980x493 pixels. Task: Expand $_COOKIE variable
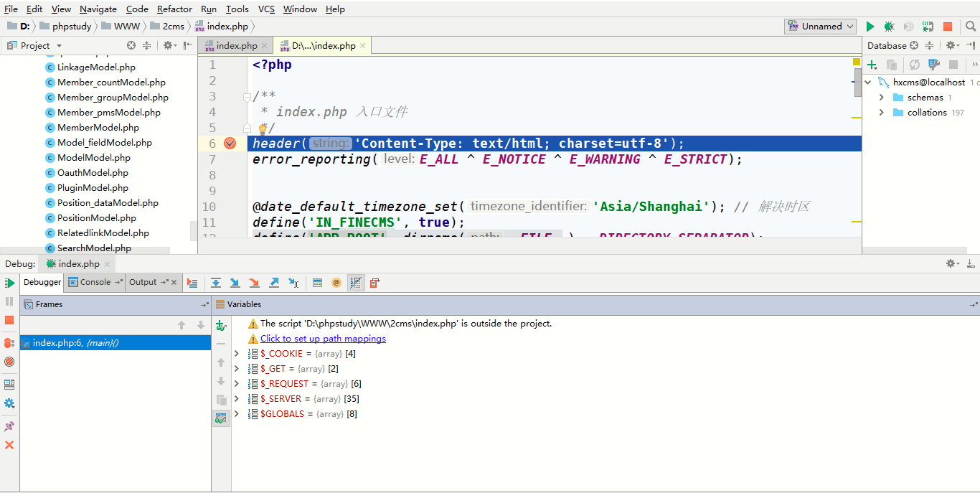[x=237, y=354]
